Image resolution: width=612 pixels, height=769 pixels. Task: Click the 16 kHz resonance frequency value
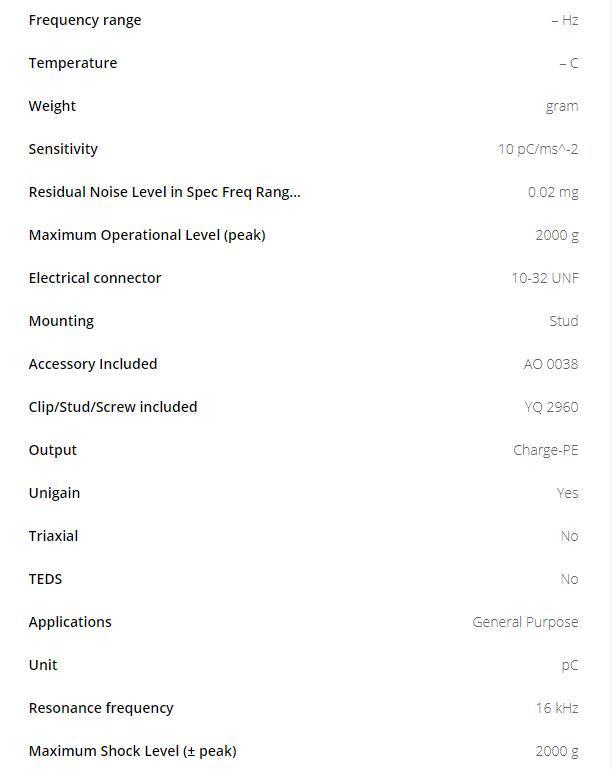557,708
